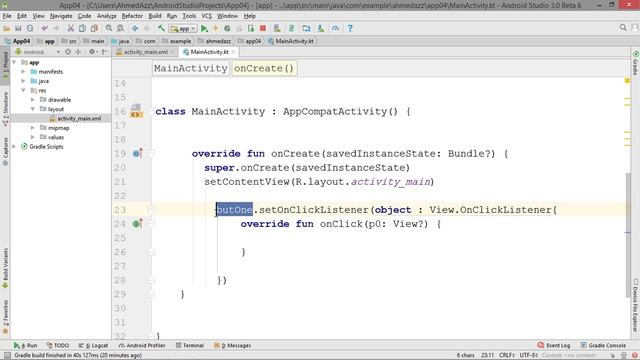
Task: Click the CRLF line separator status entry
Action: pos(507,355)
